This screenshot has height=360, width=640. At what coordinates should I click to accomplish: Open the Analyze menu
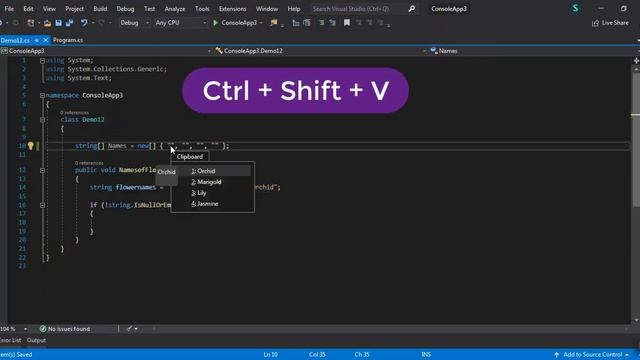[x=175, y=9]
